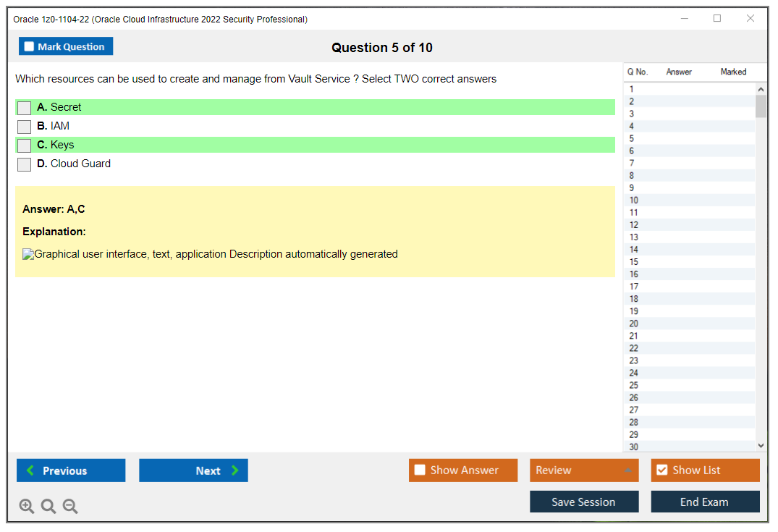Image resolution: width=778 pixels, height=532 pixels.
Task: Click the zoom in magnifier icon
Action: pos(27,507)
